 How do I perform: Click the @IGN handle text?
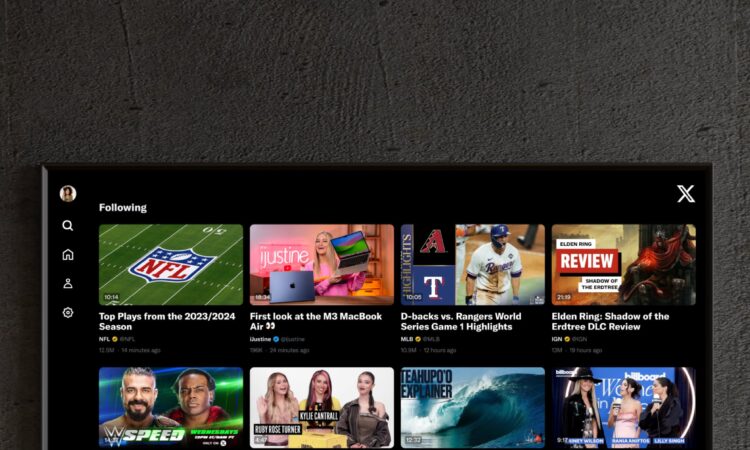tap(580, 339)
